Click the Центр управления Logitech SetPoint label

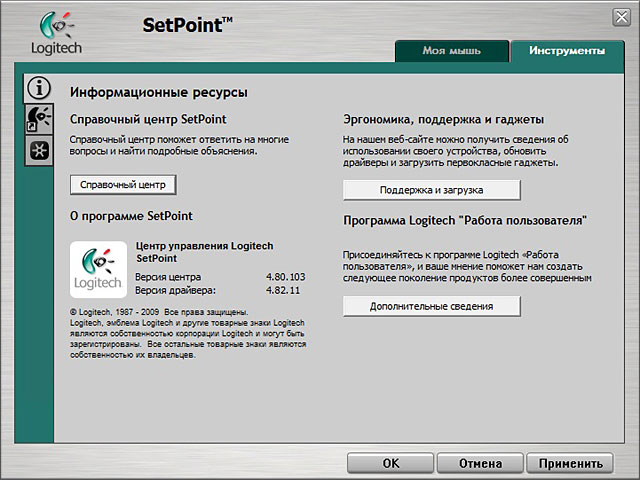(x=204, y=252)
